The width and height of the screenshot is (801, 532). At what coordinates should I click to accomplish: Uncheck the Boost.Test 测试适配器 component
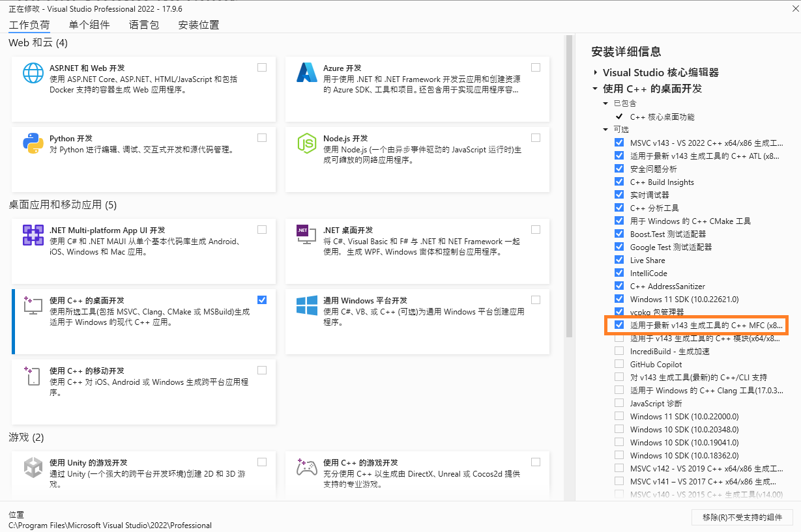click(619, 234)
